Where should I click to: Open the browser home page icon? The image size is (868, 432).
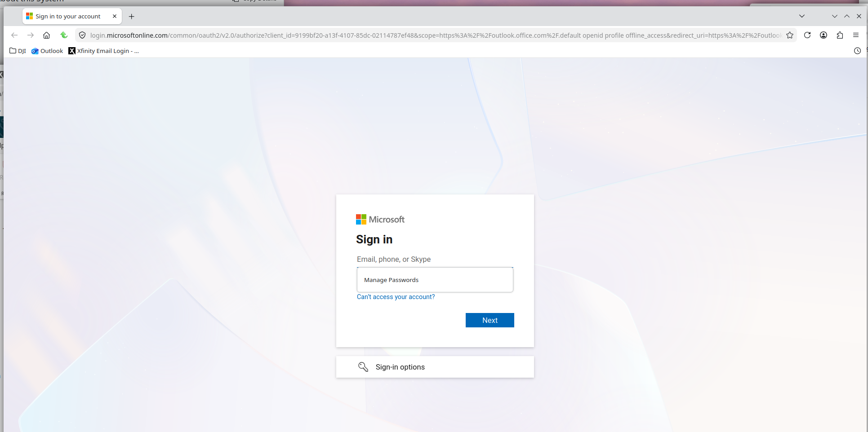pos(46,35)
